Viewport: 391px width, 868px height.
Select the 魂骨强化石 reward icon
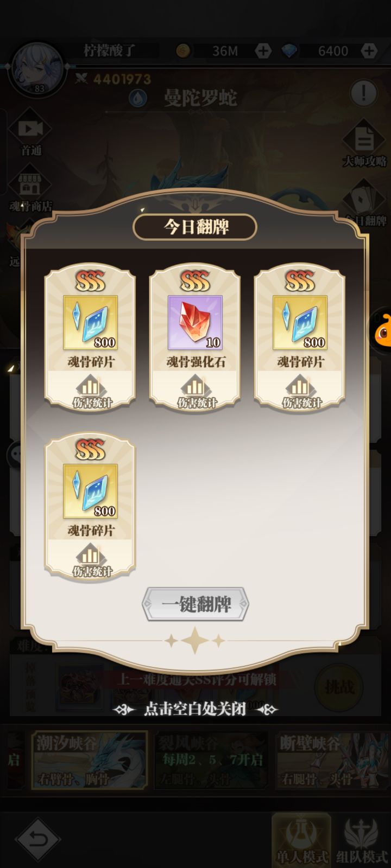point(195,323)
